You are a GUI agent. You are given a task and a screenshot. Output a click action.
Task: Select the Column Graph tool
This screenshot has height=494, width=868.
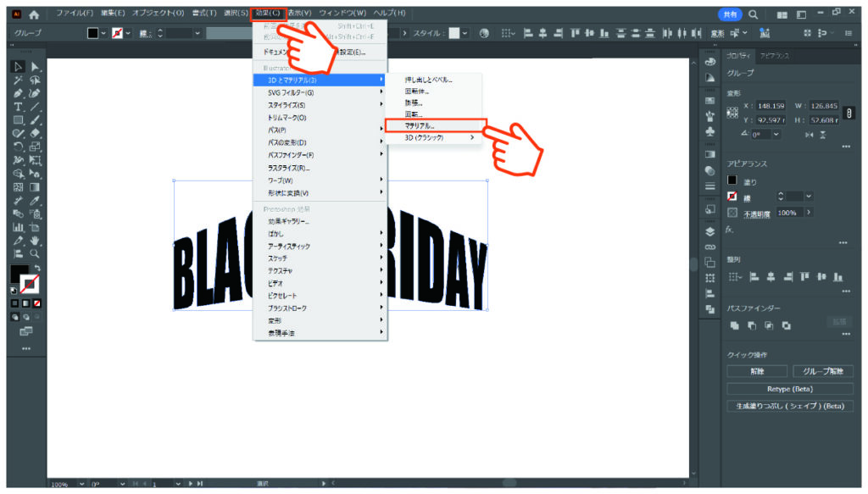[18, 227]
